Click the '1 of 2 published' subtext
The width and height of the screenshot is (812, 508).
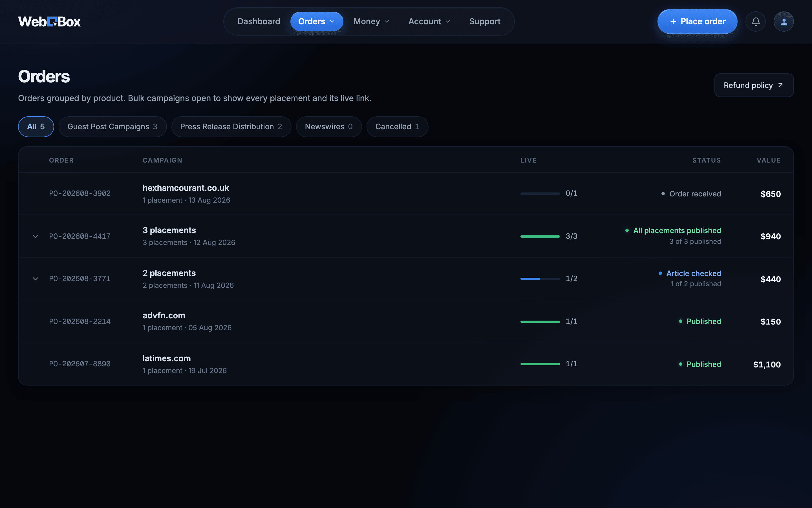pos(696,284)
